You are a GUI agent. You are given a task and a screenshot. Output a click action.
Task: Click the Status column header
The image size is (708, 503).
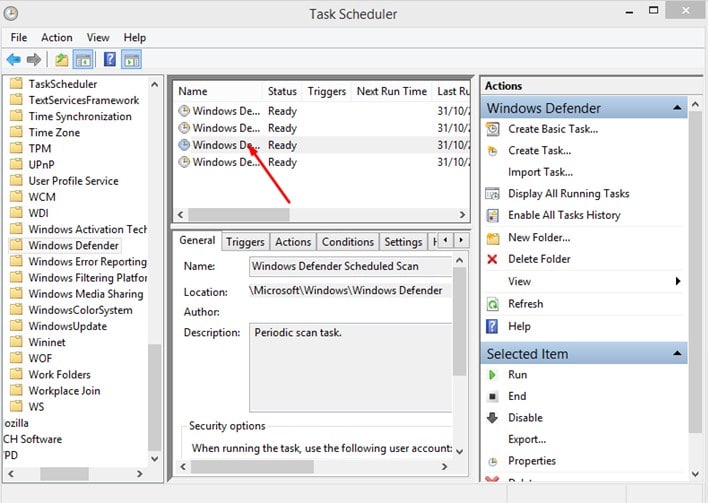(282, 91)
